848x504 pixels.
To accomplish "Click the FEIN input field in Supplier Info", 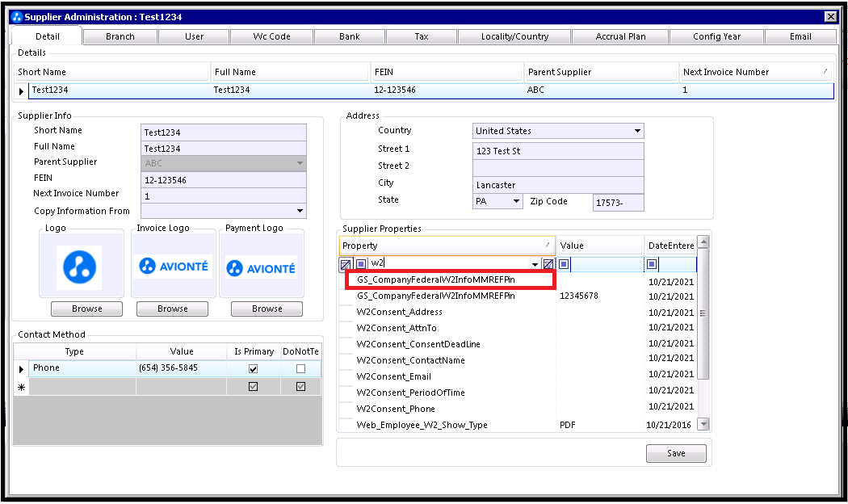I will pyautogui.click(x=224, y=180).
